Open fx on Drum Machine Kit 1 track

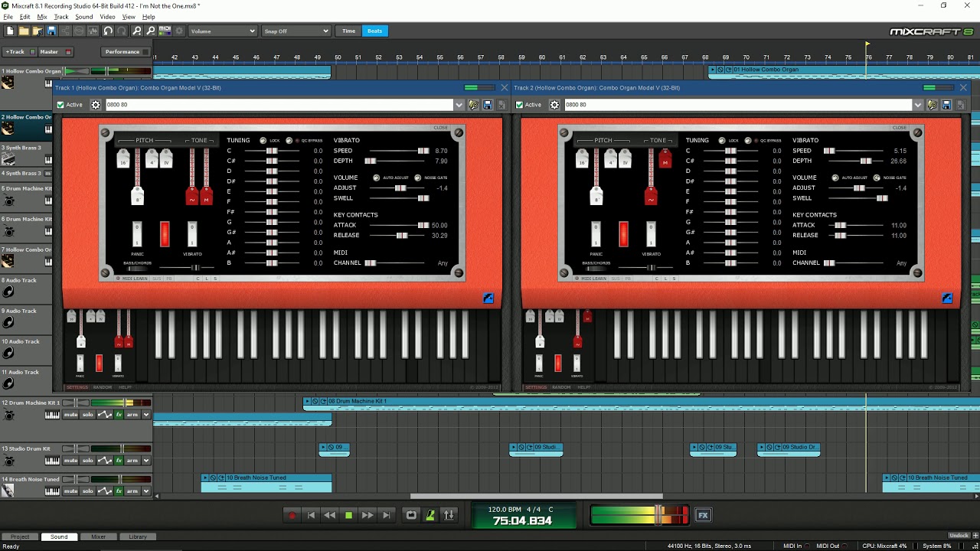point(119,415)
